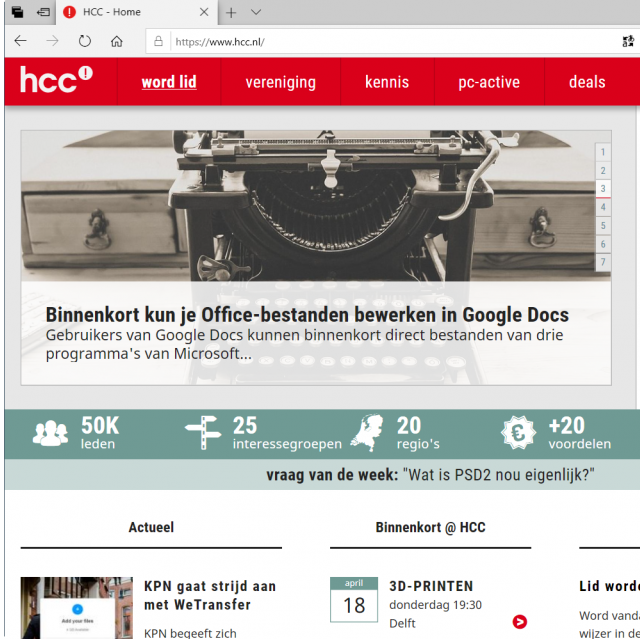
Task: Click the Actueel section heading
Action: 151,527
